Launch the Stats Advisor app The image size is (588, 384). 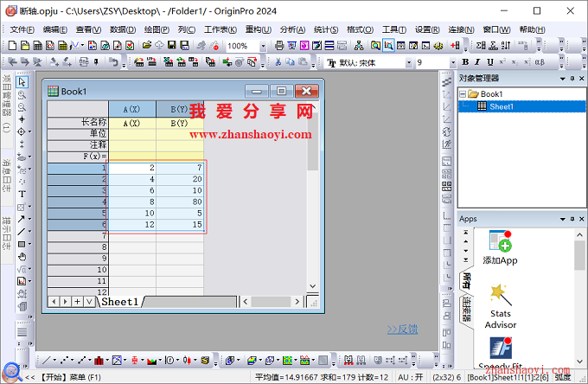coord(501,307)
